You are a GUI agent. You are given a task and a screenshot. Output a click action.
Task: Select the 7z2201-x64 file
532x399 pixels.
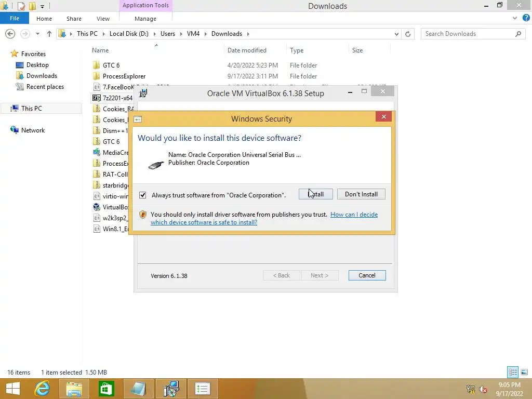click(117, 98)
